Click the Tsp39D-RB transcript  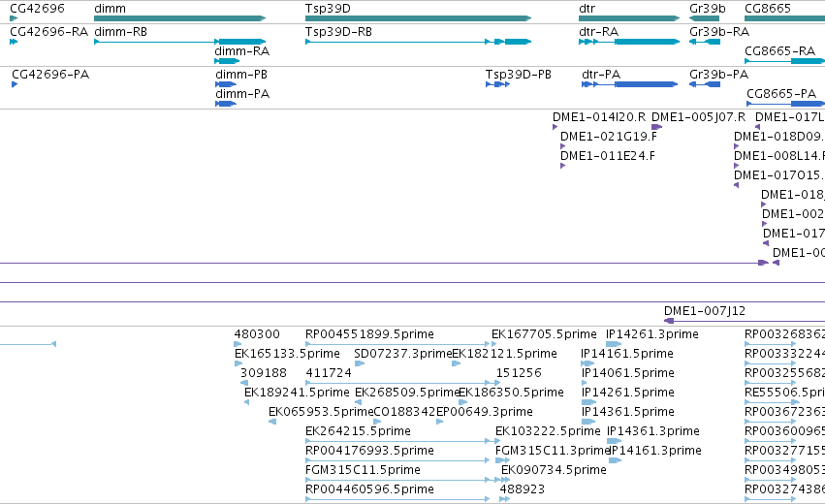(x=418, y=42)
